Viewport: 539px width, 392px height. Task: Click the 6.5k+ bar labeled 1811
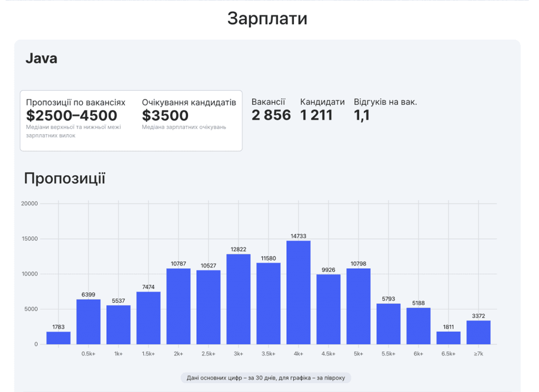click(x=448, y=338)
